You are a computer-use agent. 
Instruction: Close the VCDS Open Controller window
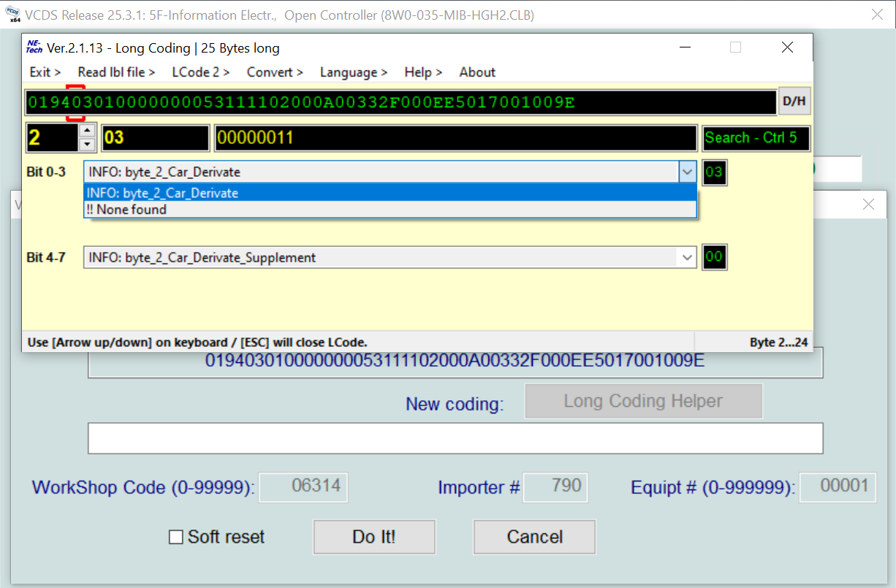tap(877, 15)
